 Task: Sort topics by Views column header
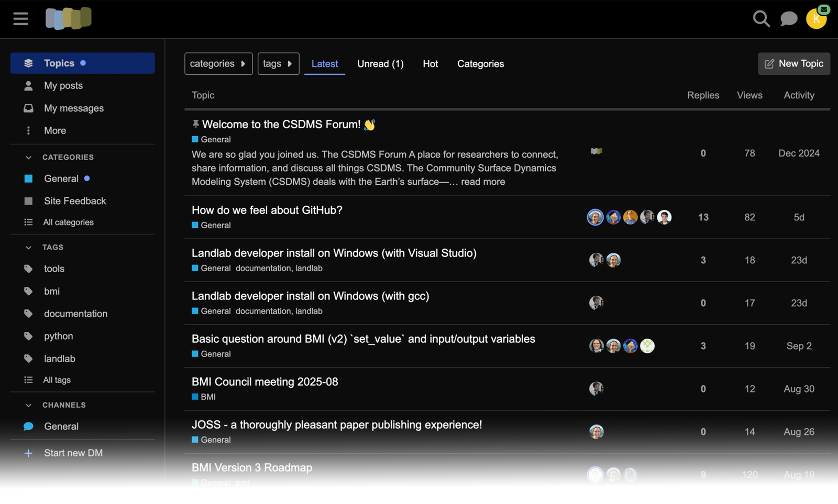pyautogui.click(x=749, y=95)
